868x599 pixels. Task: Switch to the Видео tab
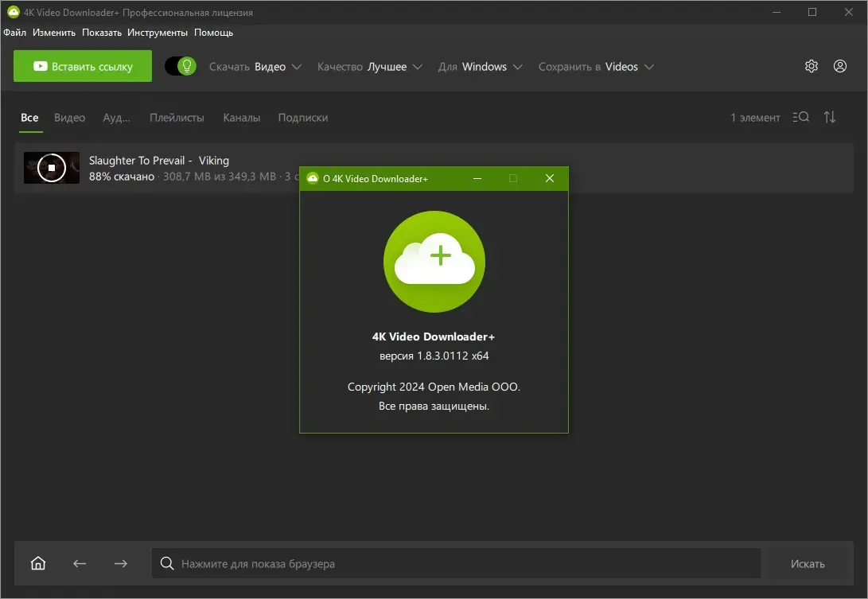(x=70, y=118)
